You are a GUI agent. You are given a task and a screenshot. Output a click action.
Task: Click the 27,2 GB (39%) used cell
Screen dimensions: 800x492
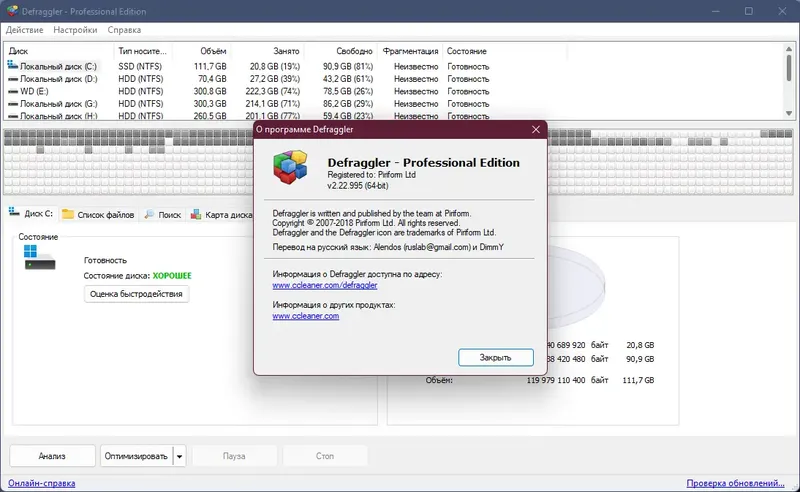pos(274,79)
